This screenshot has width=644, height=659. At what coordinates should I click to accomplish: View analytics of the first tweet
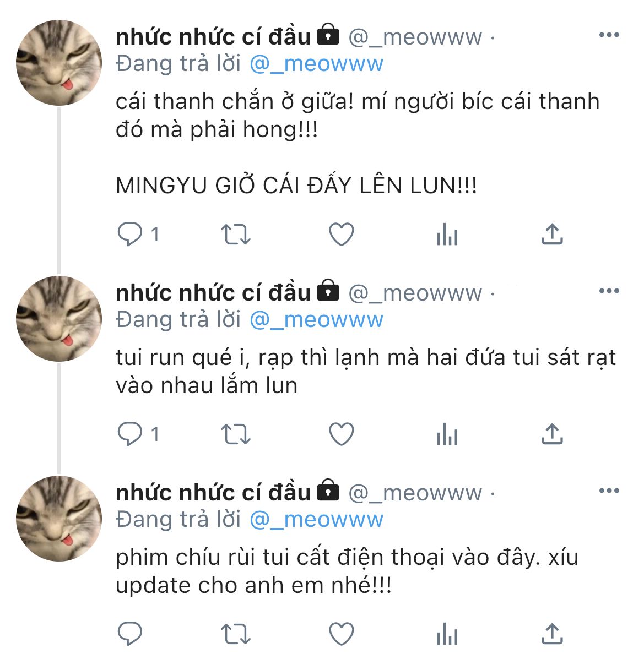[x=447, y=234]
